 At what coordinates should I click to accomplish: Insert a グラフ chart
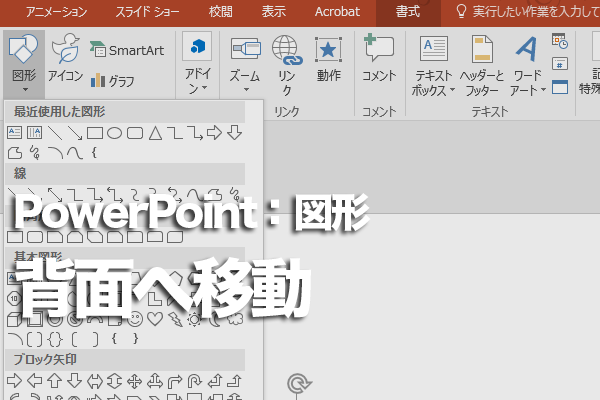[112, 81]
